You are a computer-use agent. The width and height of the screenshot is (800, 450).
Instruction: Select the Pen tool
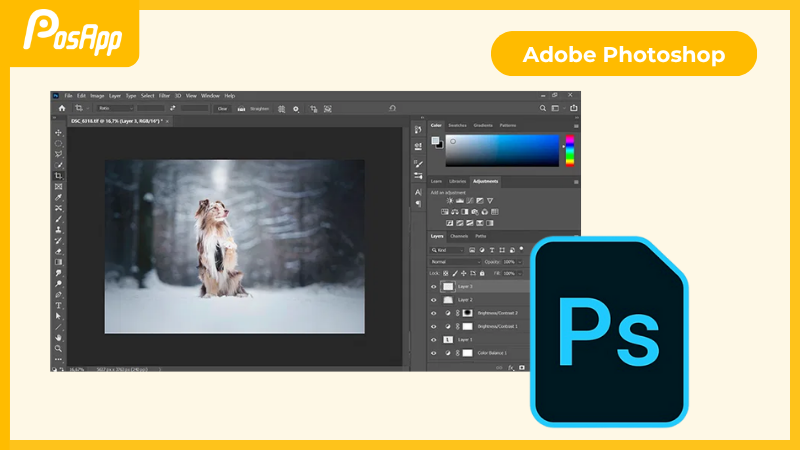pyautogui.click(x=58, y=294)
